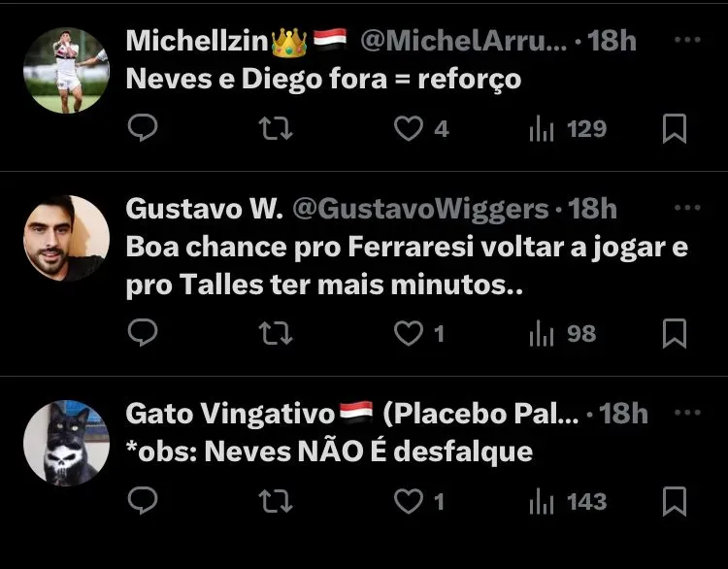This screenshot has height=569, width=728.
Task: Retweet Gato Vingativo's Neves post
Action: pos(276,501)
